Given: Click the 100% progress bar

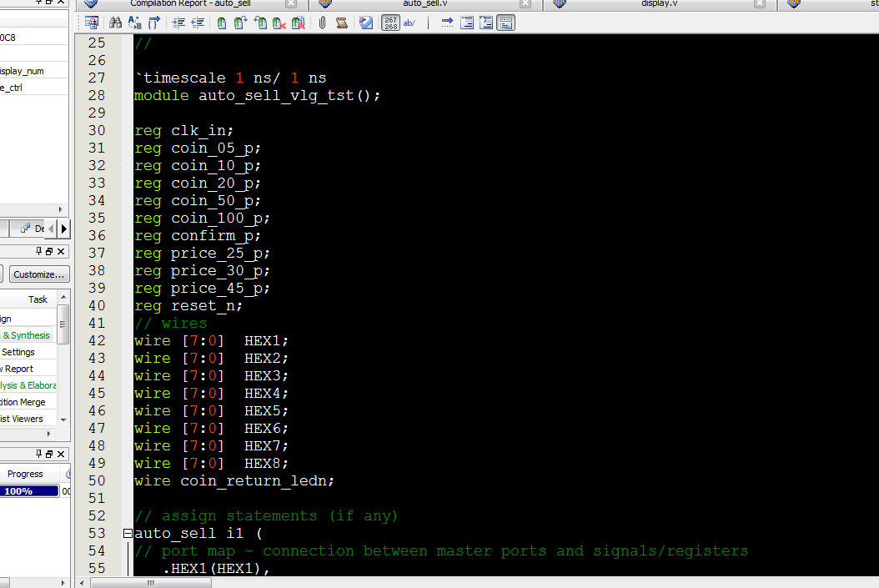Looking at the screenshot, I should coord(29,491).
